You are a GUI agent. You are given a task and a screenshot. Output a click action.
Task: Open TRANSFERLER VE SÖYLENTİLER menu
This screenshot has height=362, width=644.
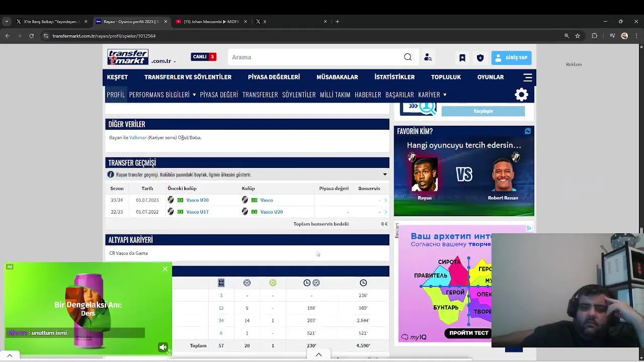pos(188,77)
